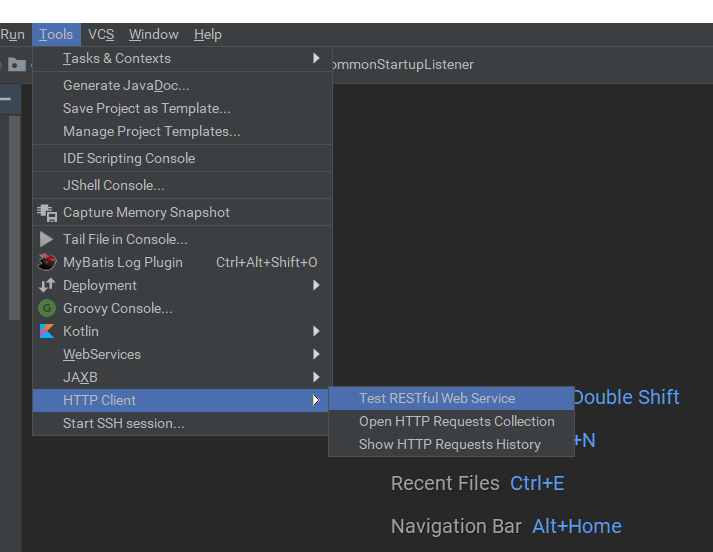Click the Deployment arrows icon
This screenshot has height=552, width=713.
(47, 285)
